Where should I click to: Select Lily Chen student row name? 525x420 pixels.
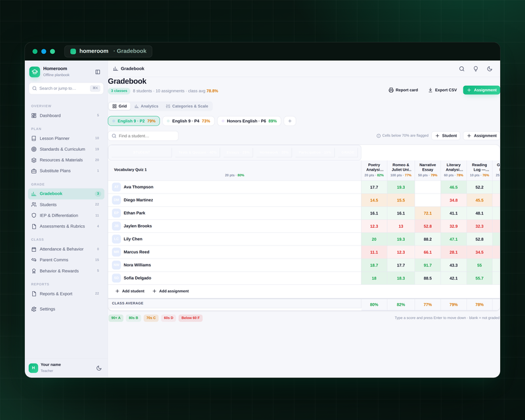point(133,239)
